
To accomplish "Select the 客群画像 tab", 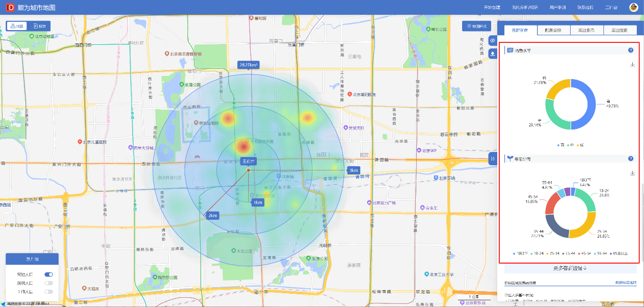I will (x=520, y=30).
